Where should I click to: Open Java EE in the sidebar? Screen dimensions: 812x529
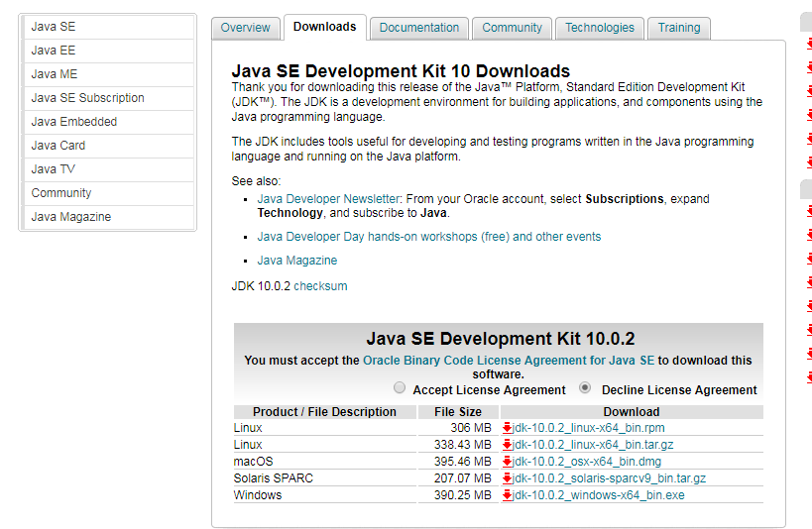click(x=108, y=51)
